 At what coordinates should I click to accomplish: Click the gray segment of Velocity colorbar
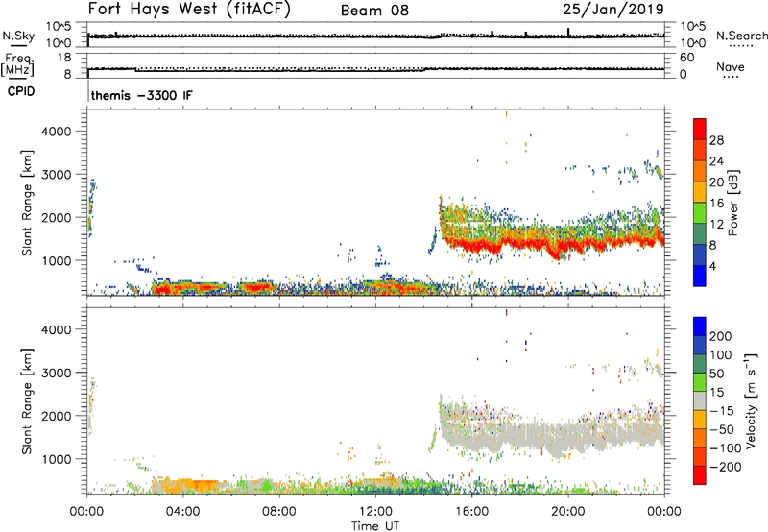coord(700,401)
